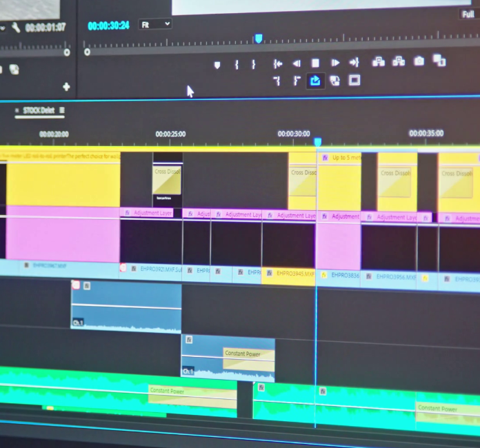
Task: Click the highlighted blue export share icon
Action: click(x=315, y=81)
